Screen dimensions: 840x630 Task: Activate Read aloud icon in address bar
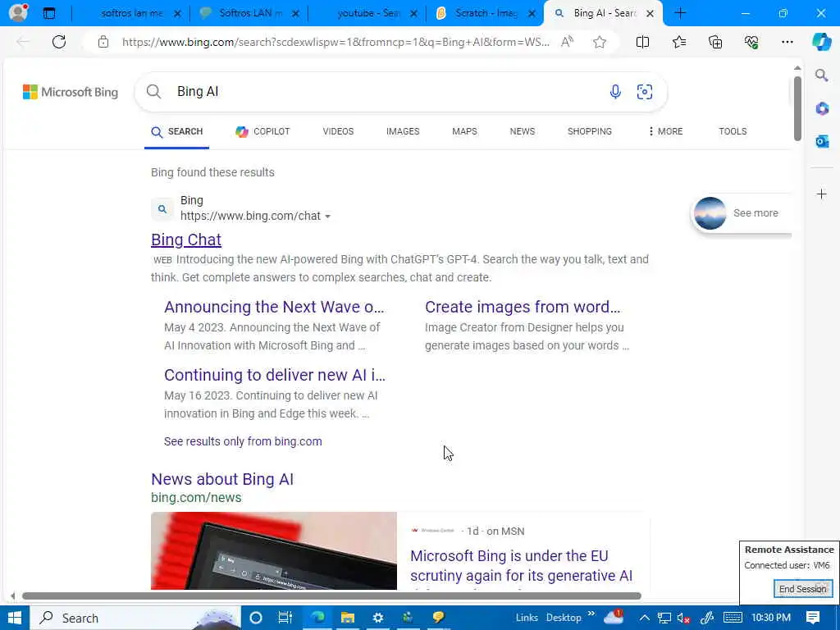pos(568,42)
